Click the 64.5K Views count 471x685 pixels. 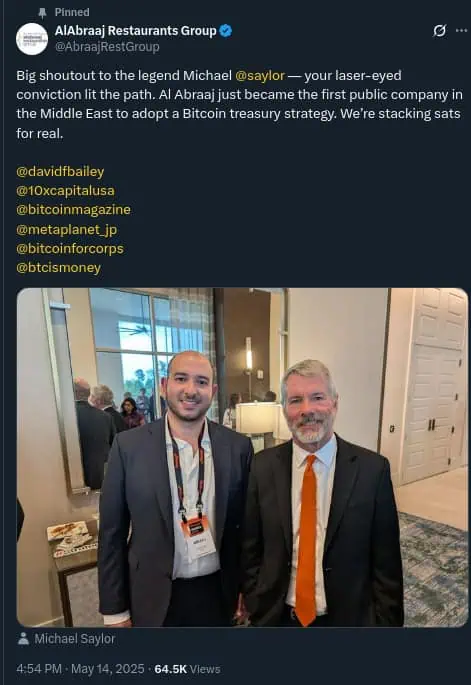click(187, 669)
